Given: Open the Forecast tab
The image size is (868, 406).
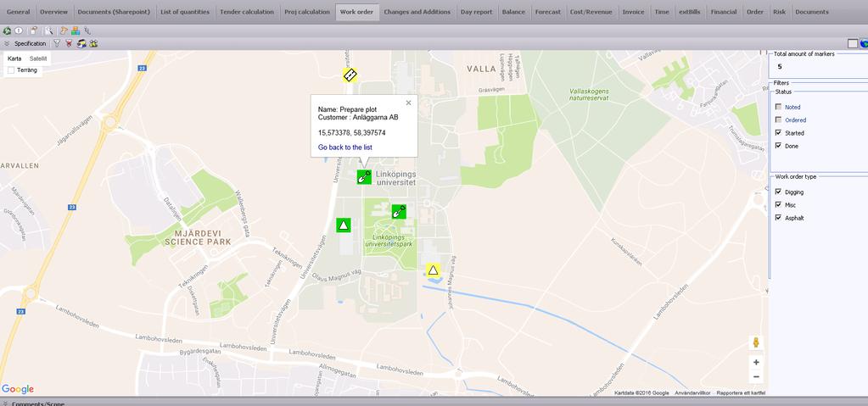Looking at the screenshot, I should (548, 12).
